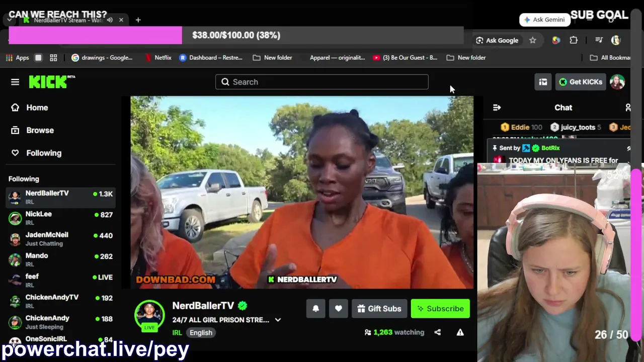
Task: Open the browser Extensions puzzle icon
Action: coord(574,40)
